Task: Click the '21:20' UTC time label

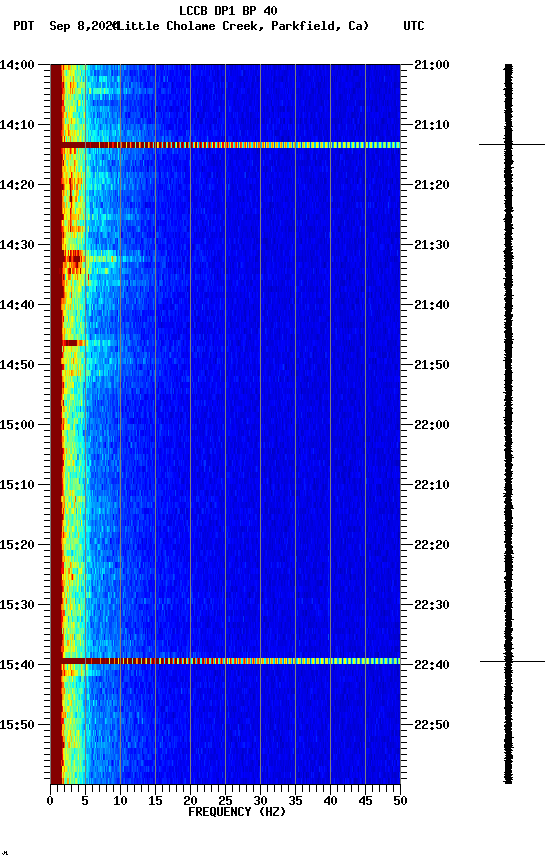Action: coord(432,185)
